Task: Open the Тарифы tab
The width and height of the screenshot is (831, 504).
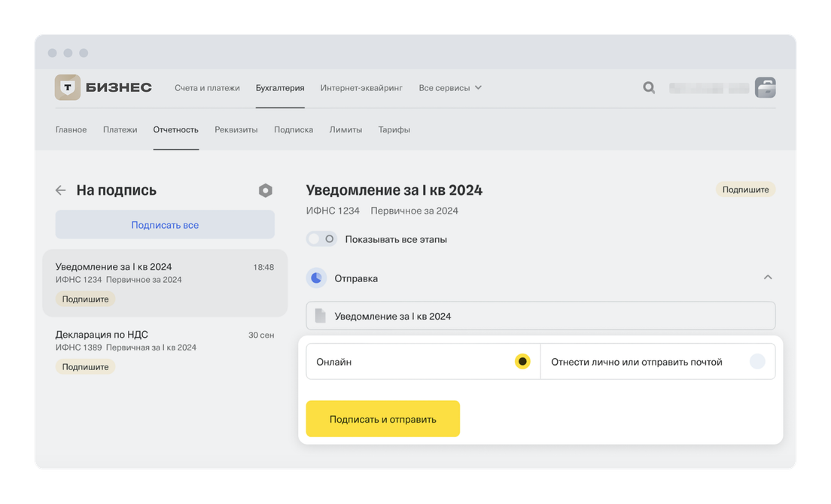Action: point(394,129)
